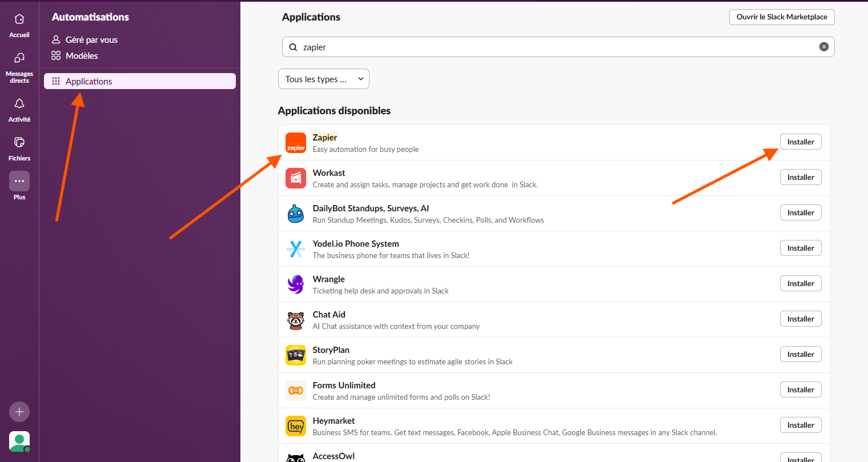Click the Plus more options icon

[x=19, y=181]
